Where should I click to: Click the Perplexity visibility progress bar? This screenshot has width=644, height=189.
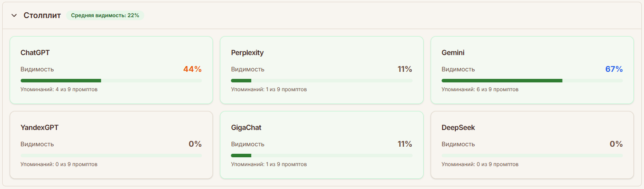coord(322,81)
